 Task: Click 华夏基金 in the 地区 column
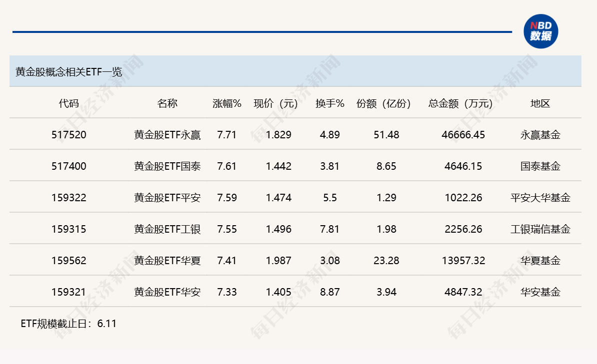(540, 261)
